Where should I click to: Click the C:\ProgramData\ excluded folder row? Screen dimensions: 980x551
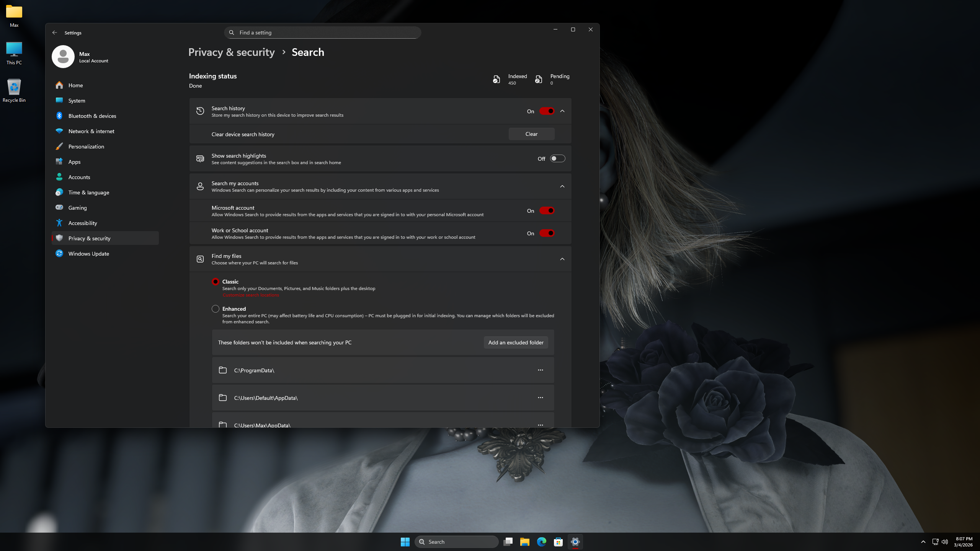tap(383, 370)
